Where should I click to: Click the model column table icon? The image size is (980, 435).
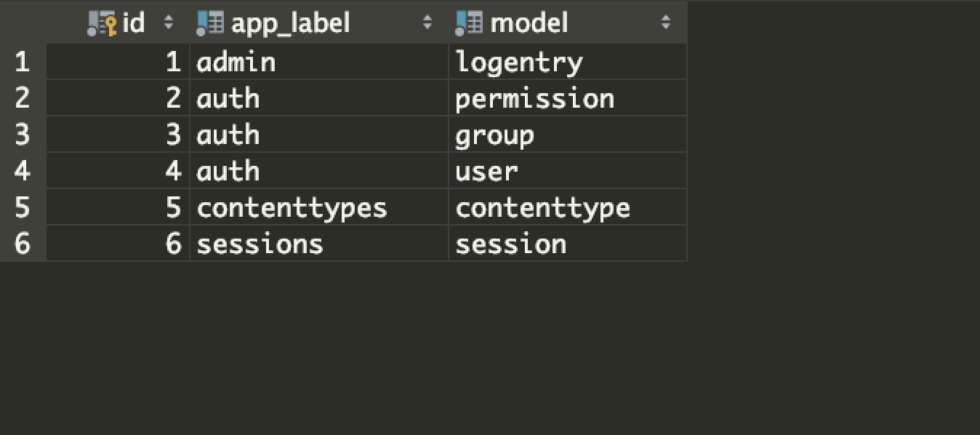469,23
